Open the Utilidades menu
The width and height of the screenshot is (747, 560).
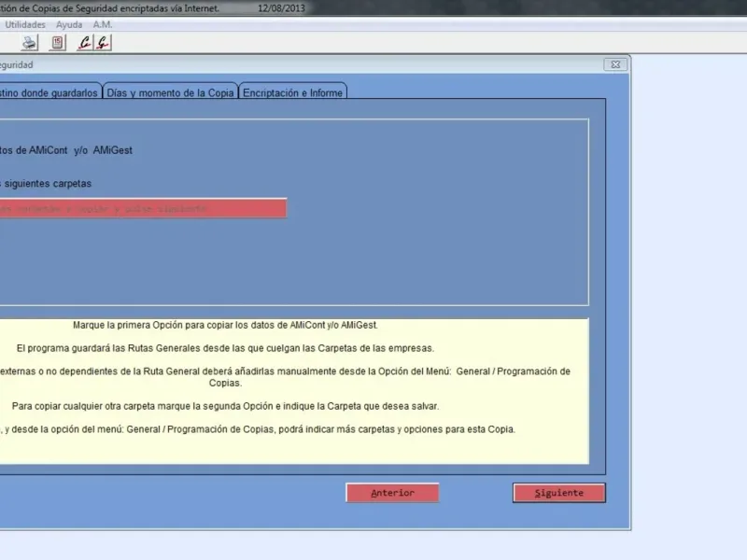[25, 24]
